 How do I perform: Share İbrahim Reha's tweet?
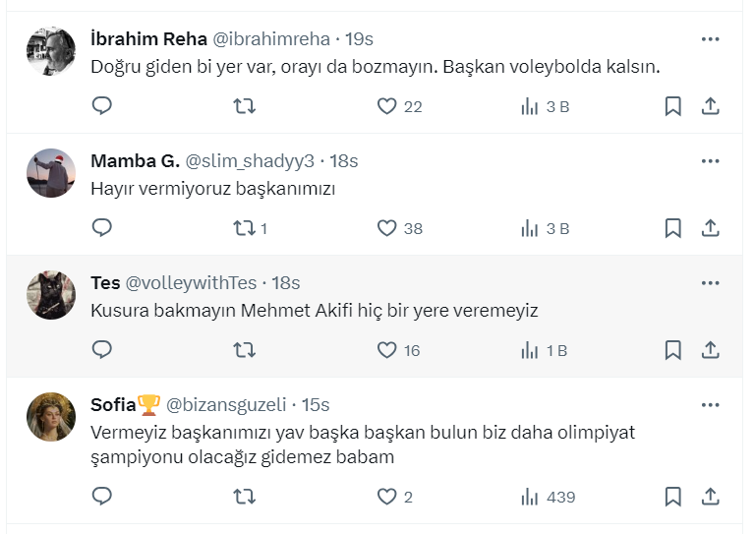point(711,106)
